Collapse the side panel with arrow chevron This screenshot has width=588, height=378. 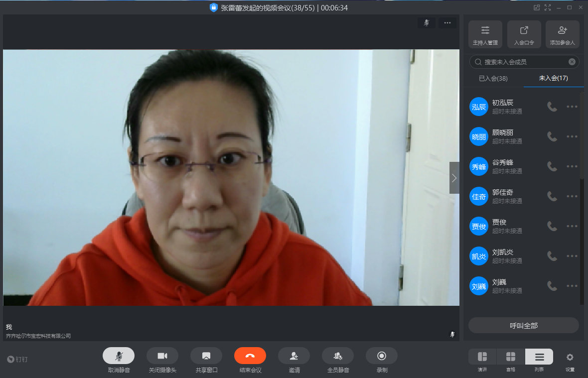(x=454, y=178)
